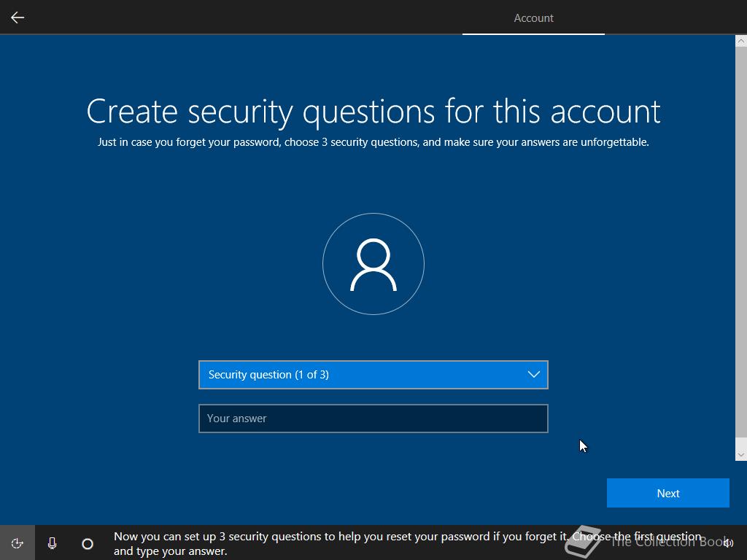Screen dimensions: 747x560
Task: Click the scrollbar down arrow
Action: point(740,454)
